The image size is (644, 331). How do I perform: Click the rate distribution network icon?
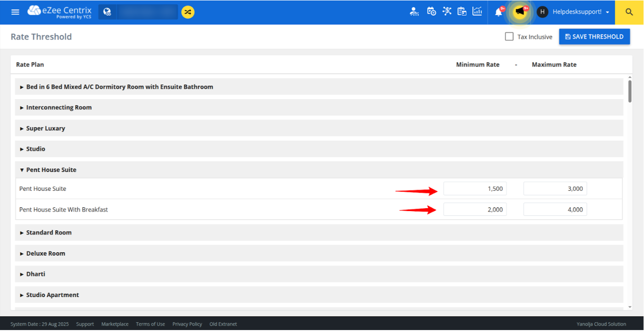(447, 11)
